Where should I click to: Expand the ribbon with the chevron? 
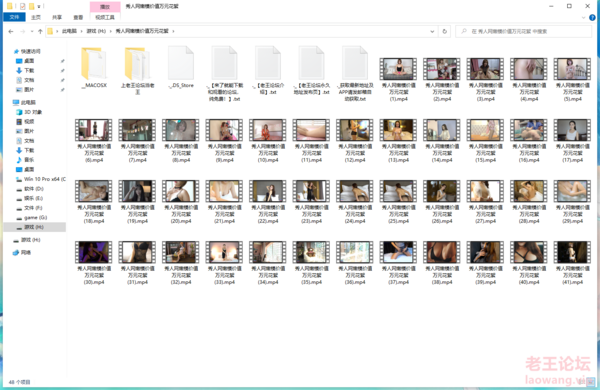click(584, 18)
